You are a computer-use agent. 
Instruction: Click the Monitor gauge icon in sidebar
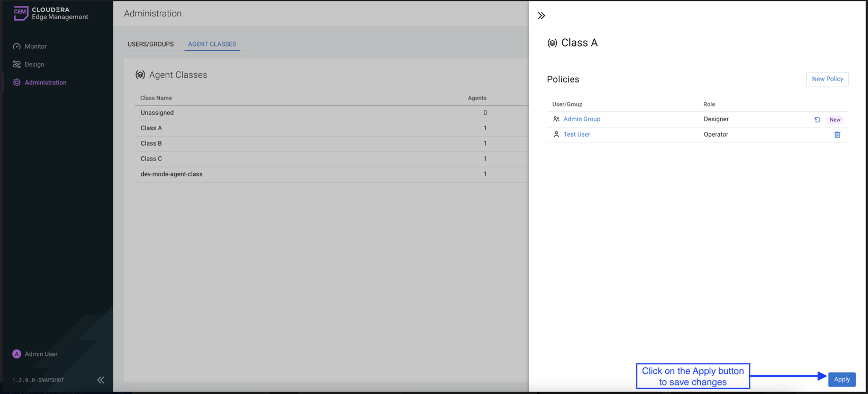17,47
